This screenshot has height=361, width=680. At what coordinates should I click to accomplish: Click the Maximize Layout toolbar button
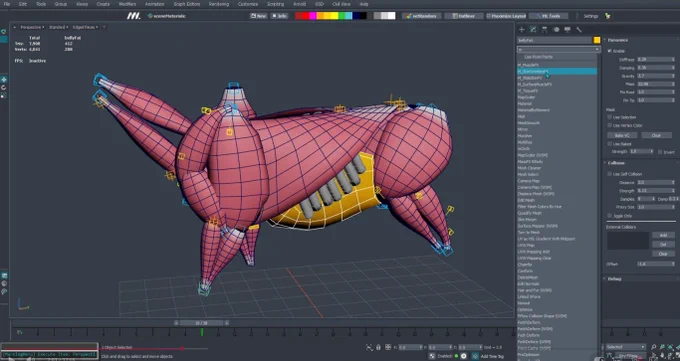pos(506,16)
